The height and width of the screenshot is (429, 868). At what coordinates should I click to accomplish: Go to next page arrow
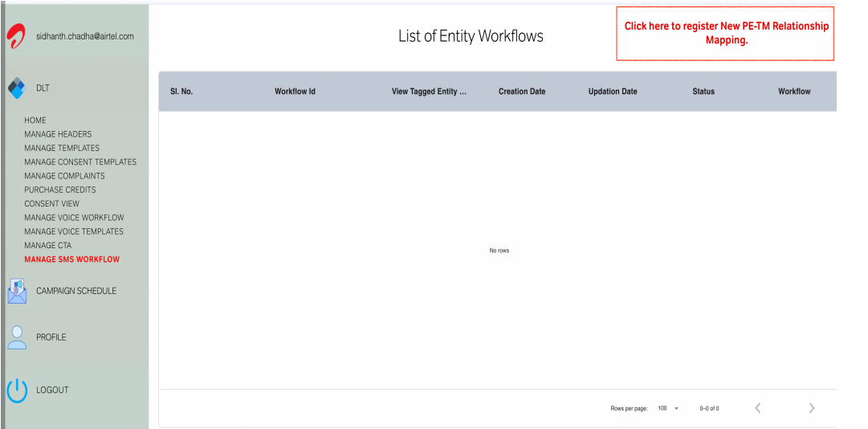(x=811, y=408)
